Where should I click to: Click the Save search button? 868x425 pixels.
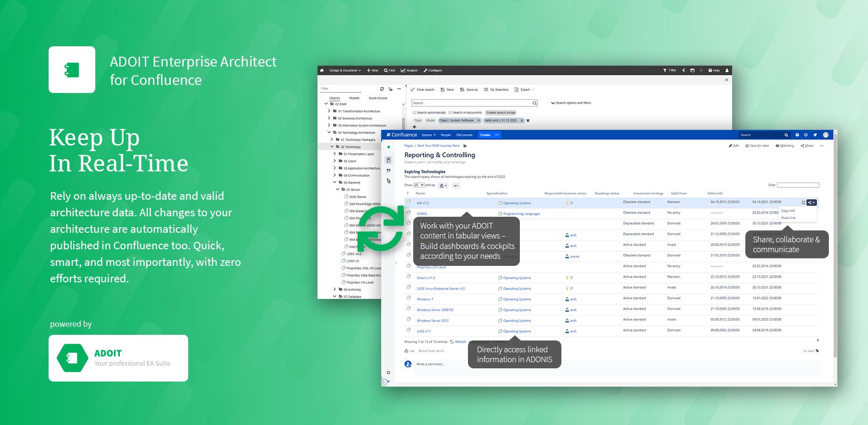447,90
